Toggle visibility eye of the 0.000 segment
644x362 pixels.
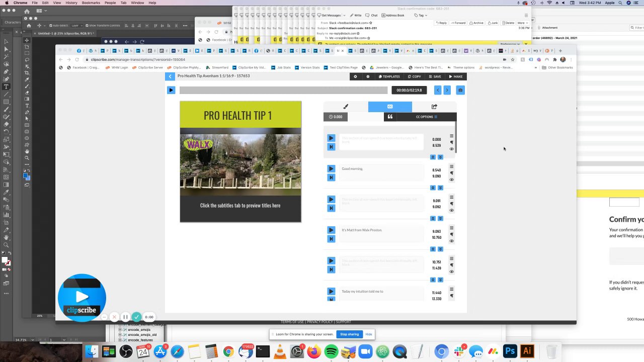[451, 149]
